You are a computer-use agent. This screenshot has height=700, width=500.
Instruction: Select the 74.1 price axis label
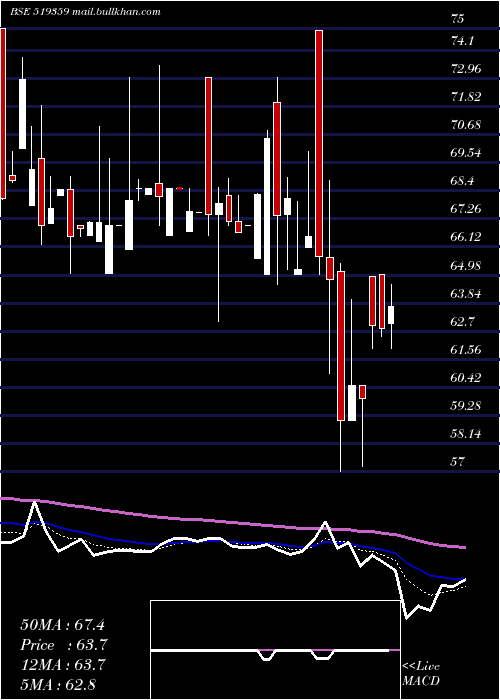point(462,41)
